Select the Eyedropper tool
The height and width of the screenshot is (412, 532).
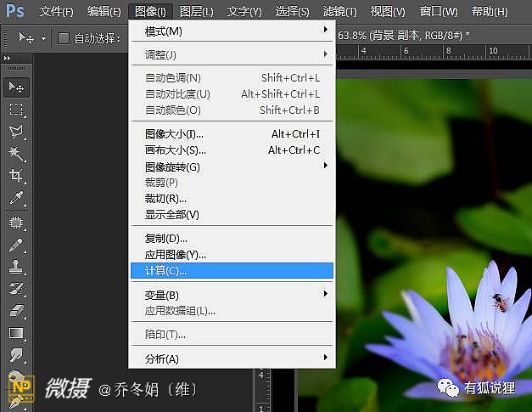[16, 197]
